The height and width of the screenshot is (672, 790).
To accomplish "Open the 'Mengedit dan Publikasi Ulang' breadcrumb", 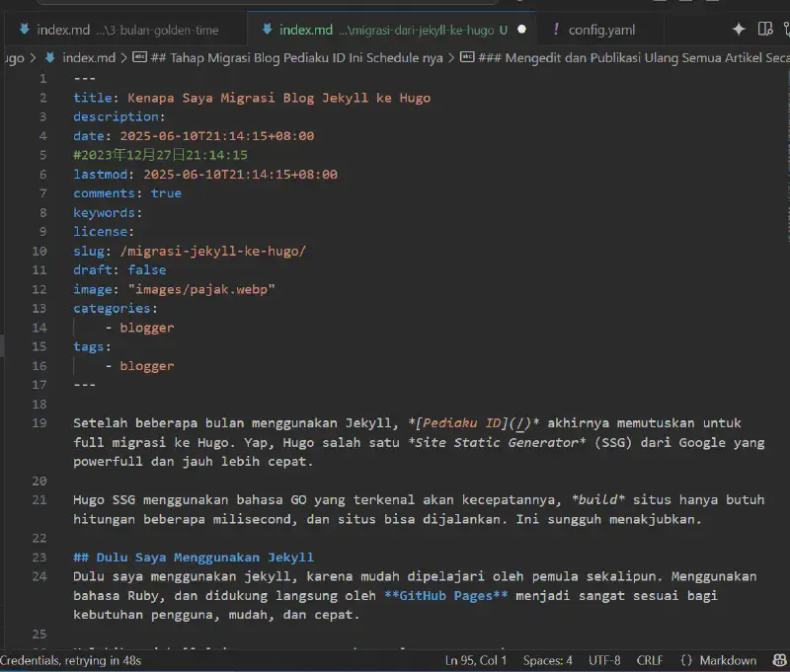I will (634, 58).
